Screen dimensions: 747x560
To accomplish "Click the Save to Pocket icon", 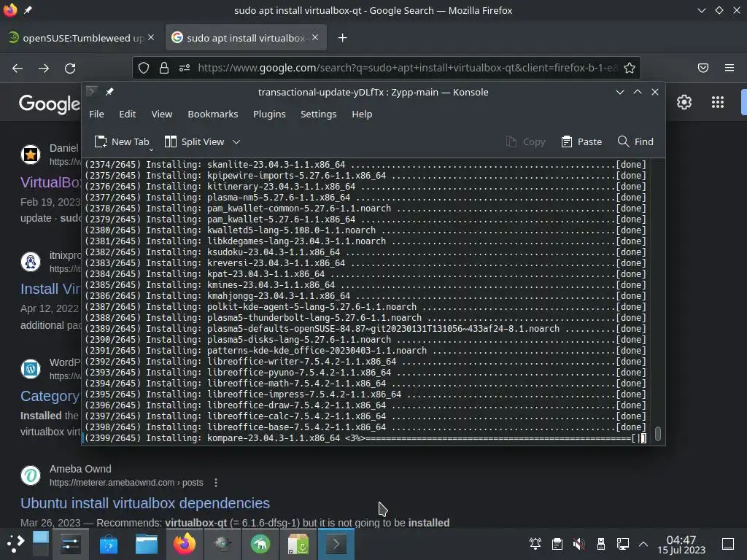I will (x=703, y=68).
